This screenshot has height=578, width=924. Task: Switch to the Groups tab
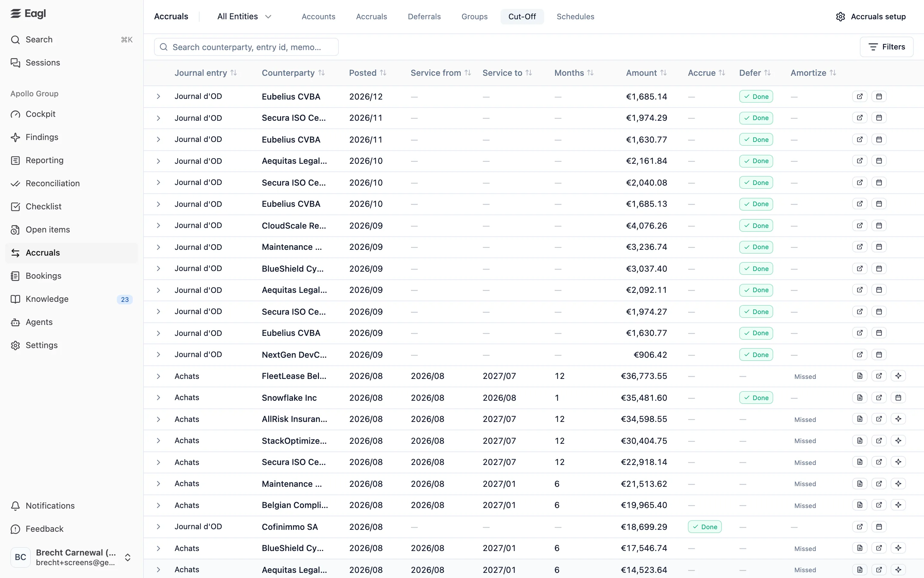click(x=474, y=16)
